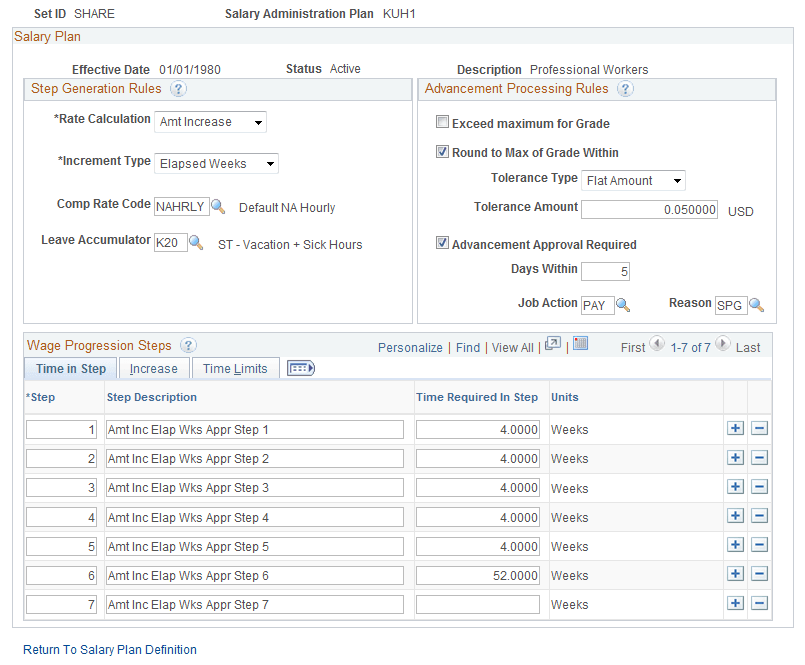Click Return To Salary Plan Definition
The height and width of the screenshot is (665, 805).
click(109, 649)
